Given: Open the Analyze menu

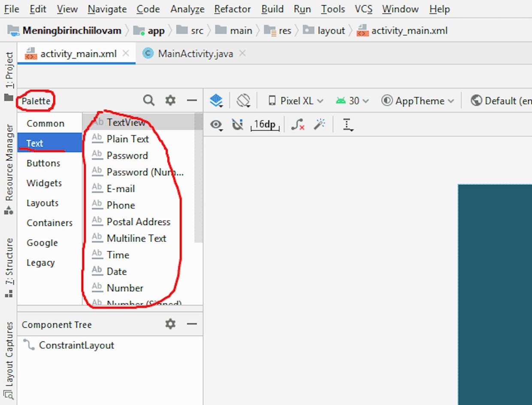Looking at the screenshot, I should click(187, 9).
